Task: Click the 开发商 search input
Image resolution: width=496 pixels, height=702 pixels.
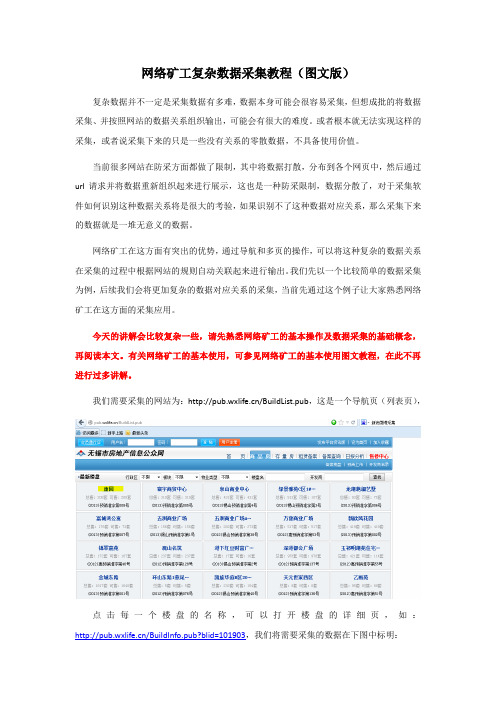Action: coord(343,477)
